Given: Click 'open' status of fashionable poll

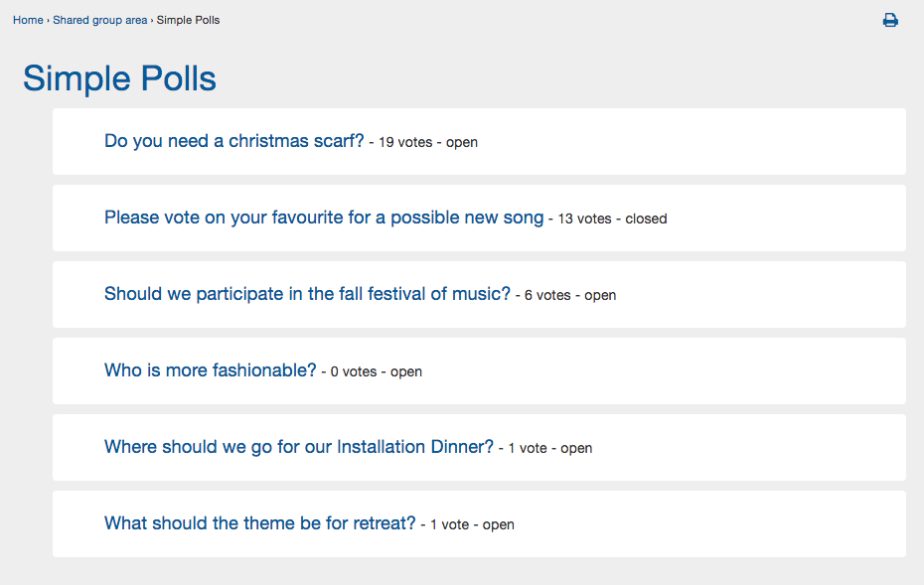Looking at the screenshot, I should 406,371.
